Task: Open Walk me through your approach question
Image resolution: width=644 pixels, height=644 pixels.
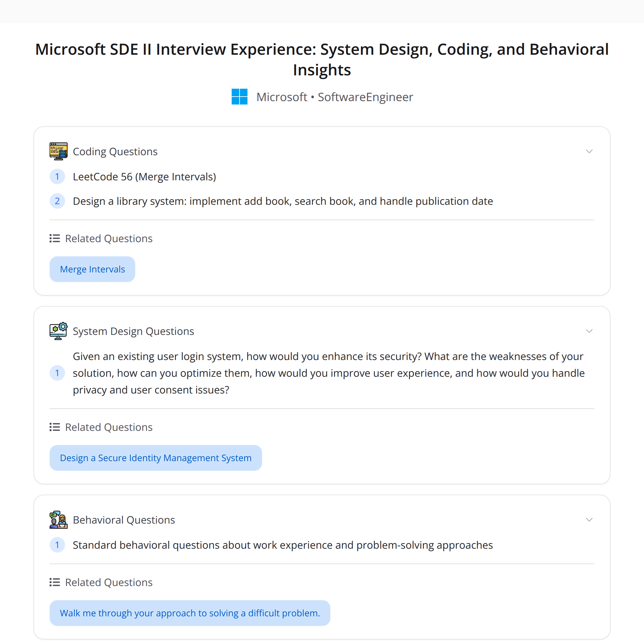Action: (x=190, y=613)
